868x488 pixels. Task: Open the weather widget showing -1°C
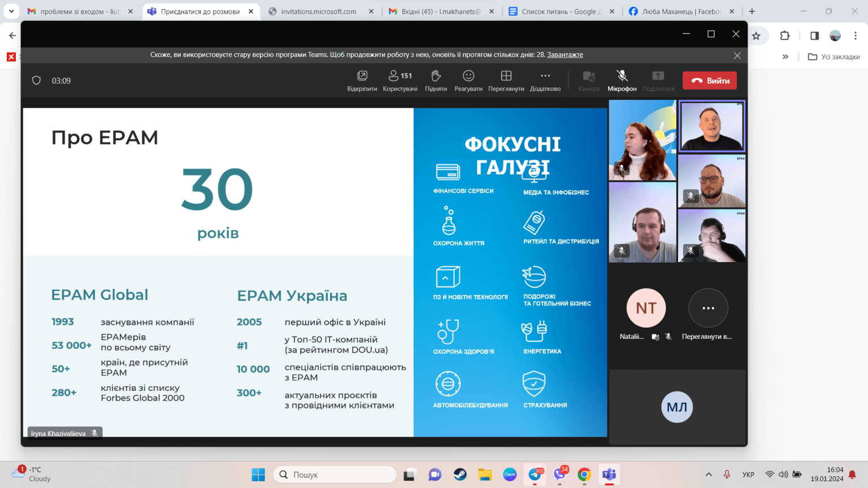pyautogui.click(x=33, y=474)
